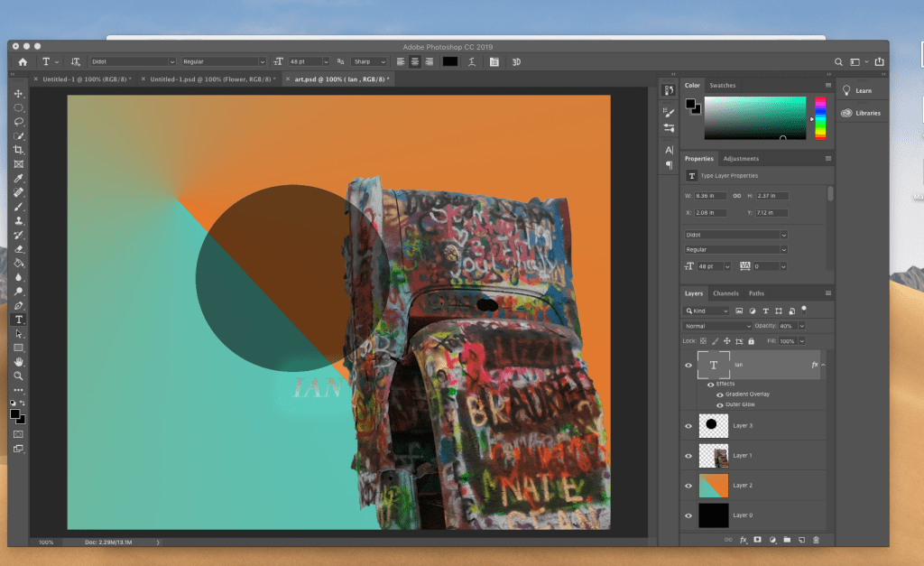Open Color panel menu icon
This screenshot has height=566, width=924.
[828, 86]
